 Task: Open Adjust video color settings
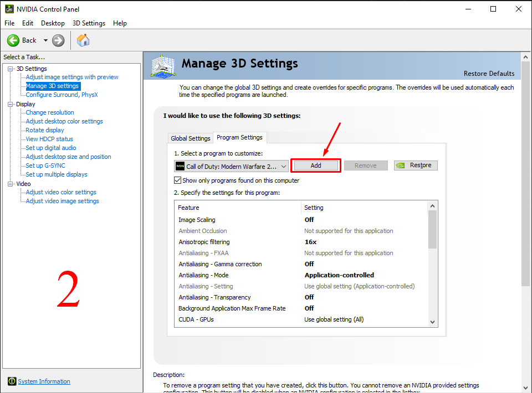[x=61, y=192]
